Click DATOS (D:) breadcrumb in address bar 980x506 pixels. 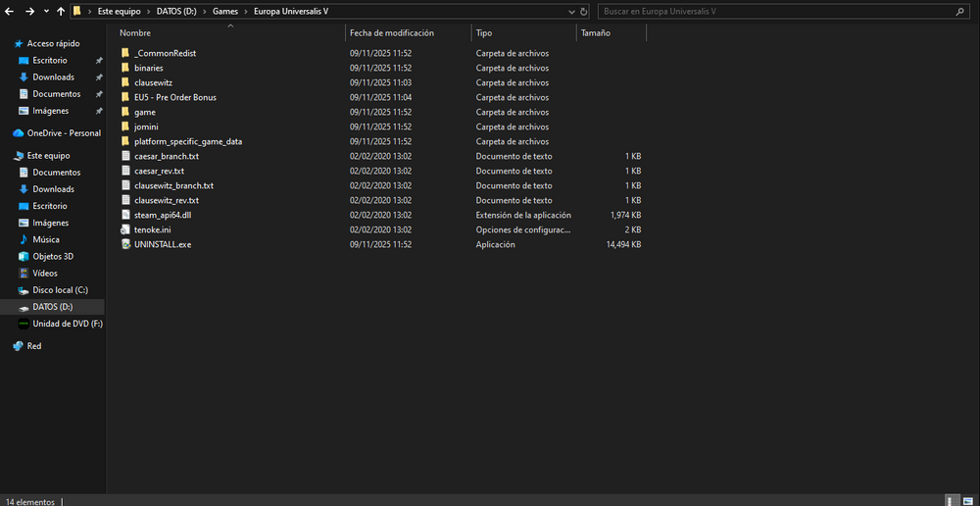(178, 12)
